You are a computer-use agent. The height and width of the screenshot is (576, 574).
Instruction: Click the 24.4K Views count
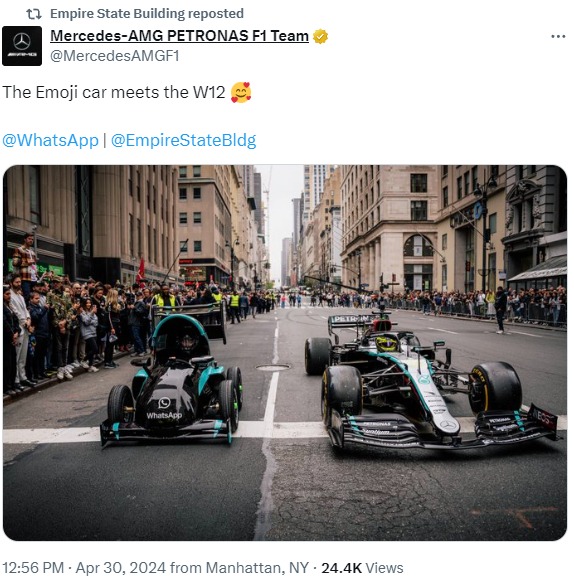pos(362,568)
